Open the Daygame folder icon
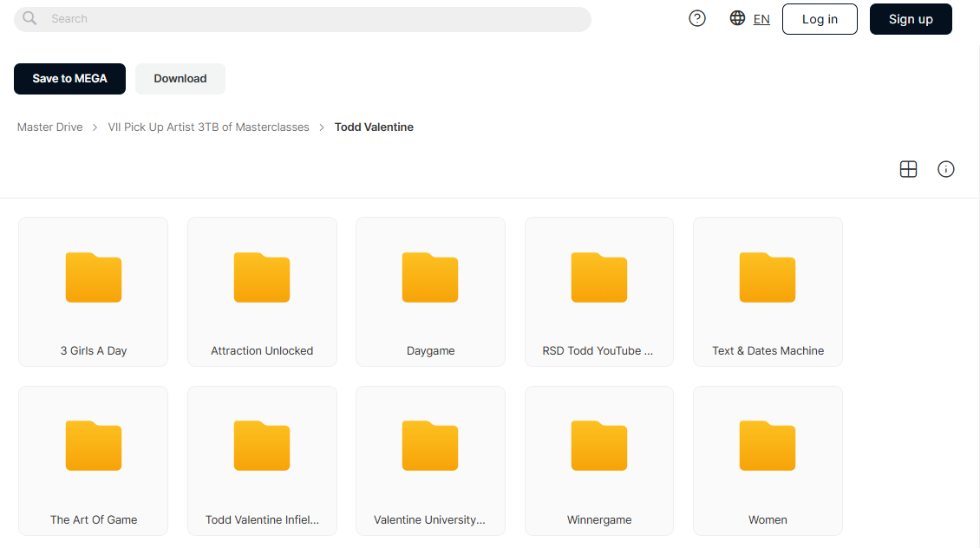 pyautogui.click(x=430, y=277)
